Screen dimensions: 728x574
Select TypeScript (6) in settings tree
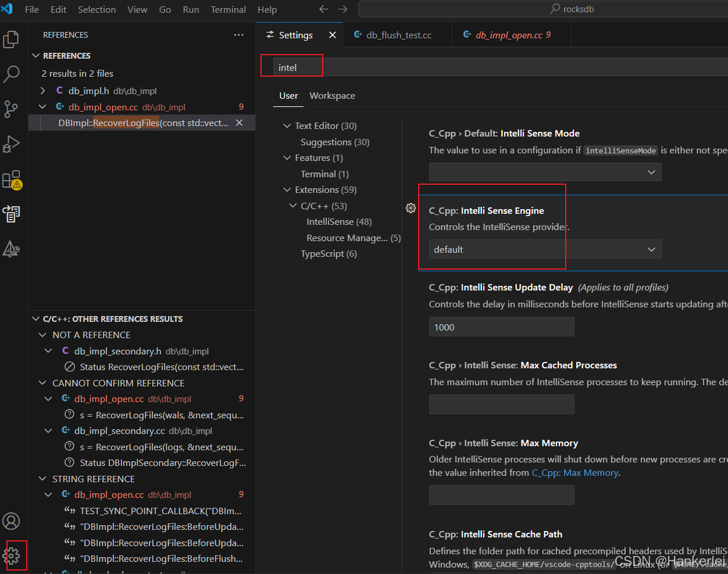(x=329, y=253)
